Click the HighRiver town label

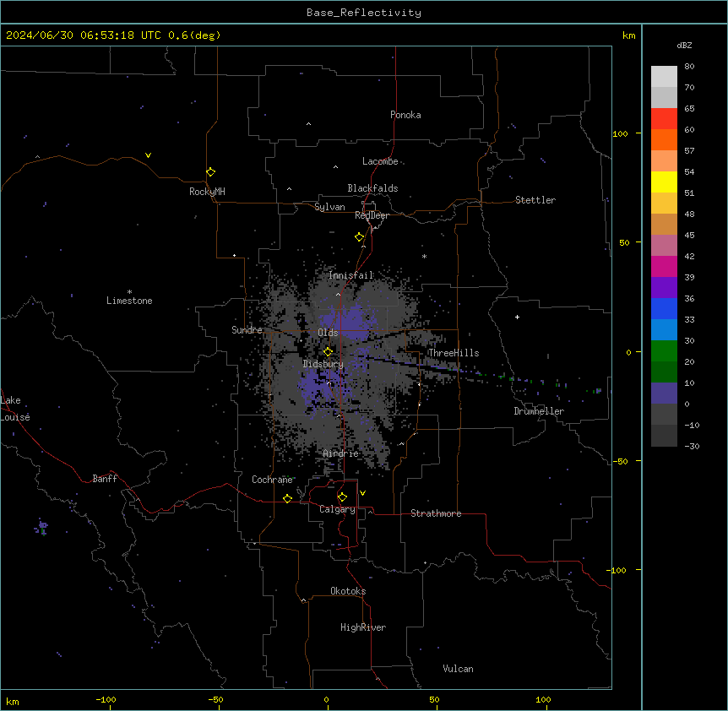pyautogui.click(x=363, y=627)
